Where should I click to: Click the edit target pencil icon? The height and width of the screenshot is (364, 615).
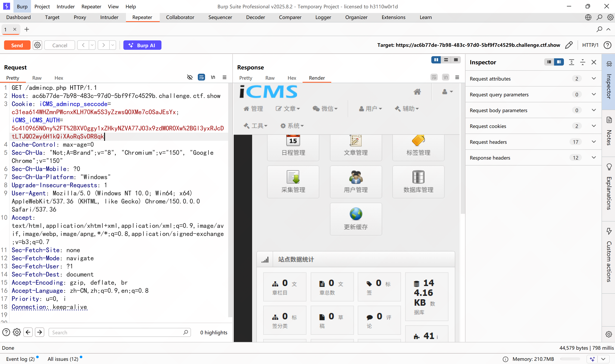[x=569, y=45]
